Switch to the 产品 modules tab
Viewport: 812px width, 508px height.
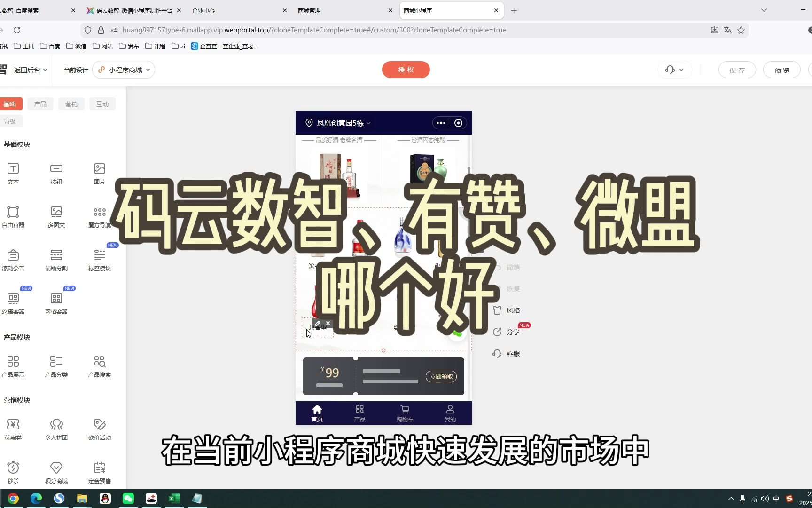40,104
